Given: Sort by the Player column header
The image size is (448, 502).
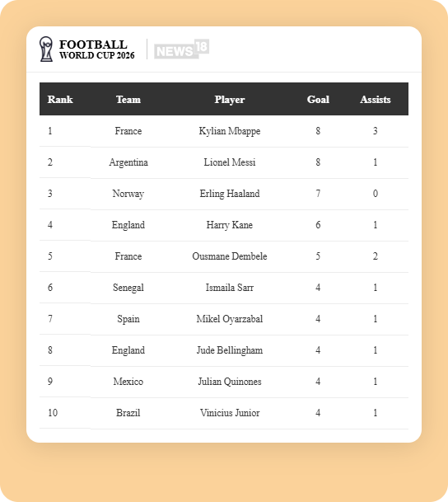Looking at the screenshot, I should pos(230,100).
